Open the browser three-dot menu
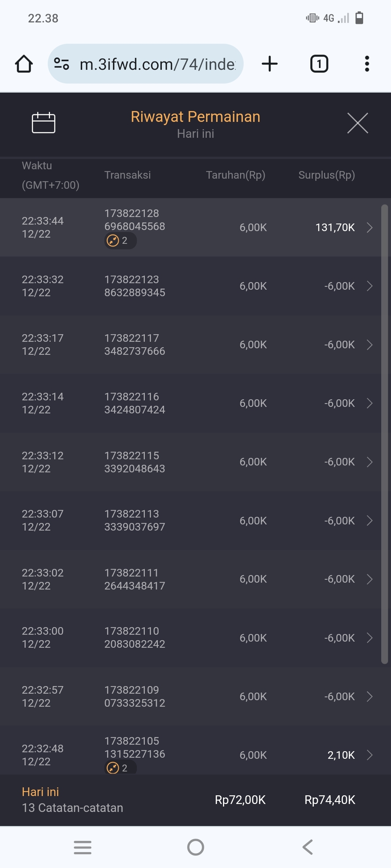The height and width of the screenshot is (868, 391). [367, 64]
